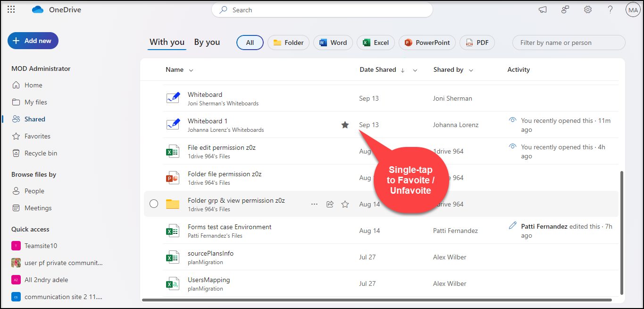This screenshot has height=309, width=644.
Task: Click the MA account avatar
Action: [632, 9]
